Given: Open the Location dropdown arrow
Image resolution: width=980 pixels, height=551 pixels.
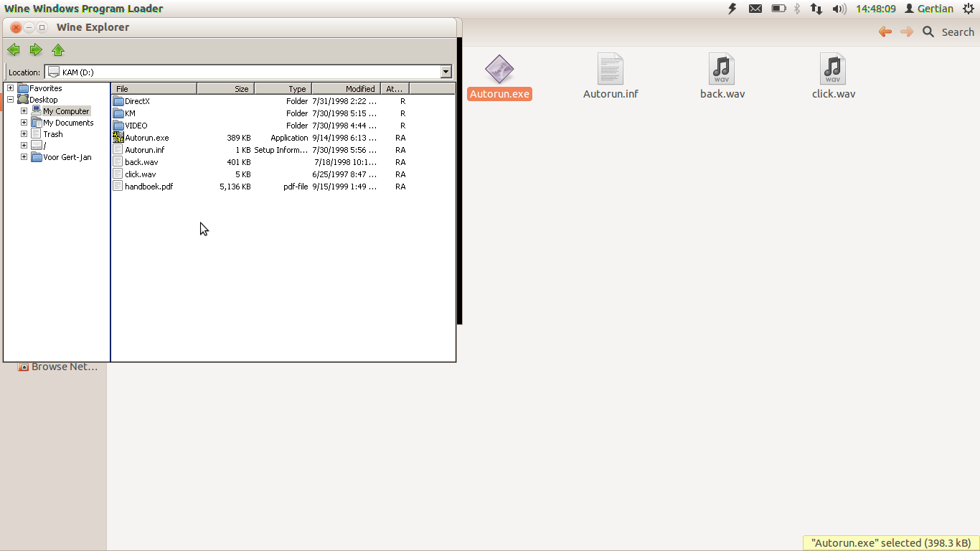Looking at the screenshot, I should tap(446, 72).
